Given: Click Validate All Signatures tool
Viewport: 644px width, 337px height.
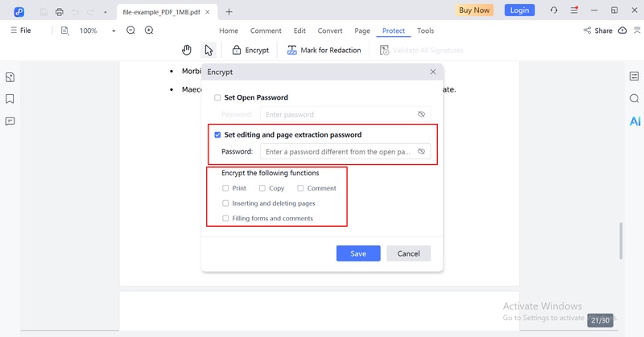Looking at the screenshot, I should tap(421, 50).
